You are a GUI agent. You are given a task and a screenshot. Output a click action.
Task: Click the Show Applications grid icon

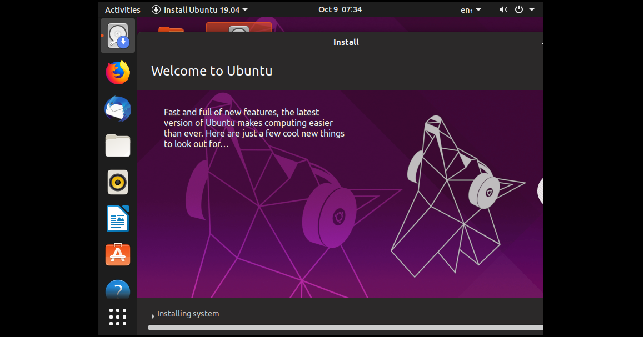pyautogui.click(x=117, y=316)
